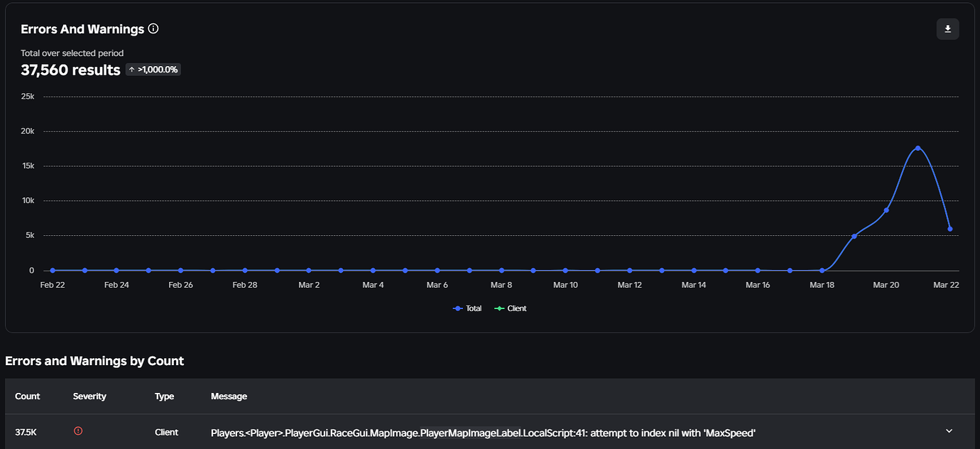Click the Message column header

pyautogui.click(x=229, y=396)
